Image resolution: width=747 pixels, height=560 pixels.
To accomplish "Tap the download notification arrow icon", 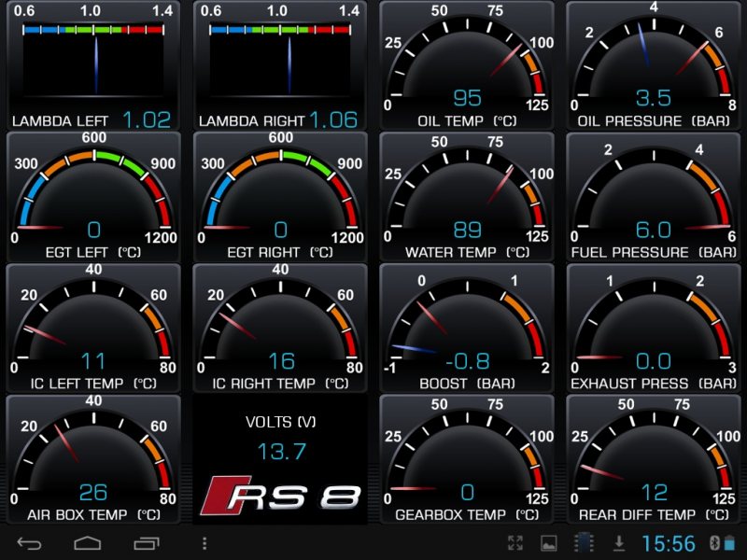I will pyautogui.click(x=618, y=543).
